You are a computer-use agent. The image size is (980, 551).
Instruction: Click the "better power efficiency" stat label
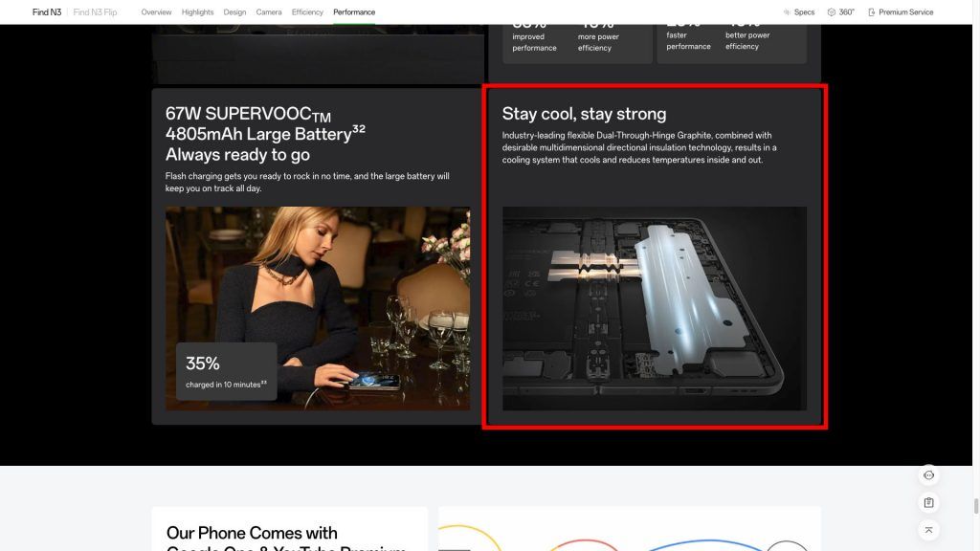(x=747, y=41)
